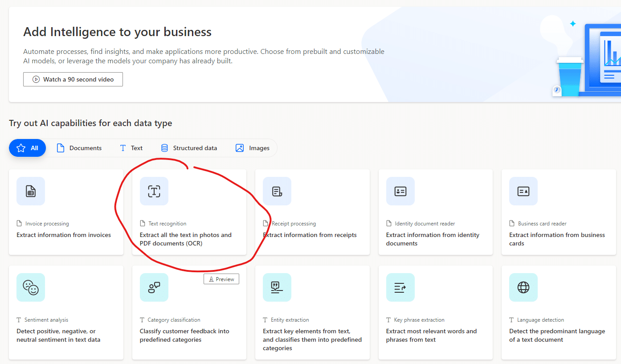621x364 pixels.
Task: Click the Identity document reader icon
Action: [400, 191]
